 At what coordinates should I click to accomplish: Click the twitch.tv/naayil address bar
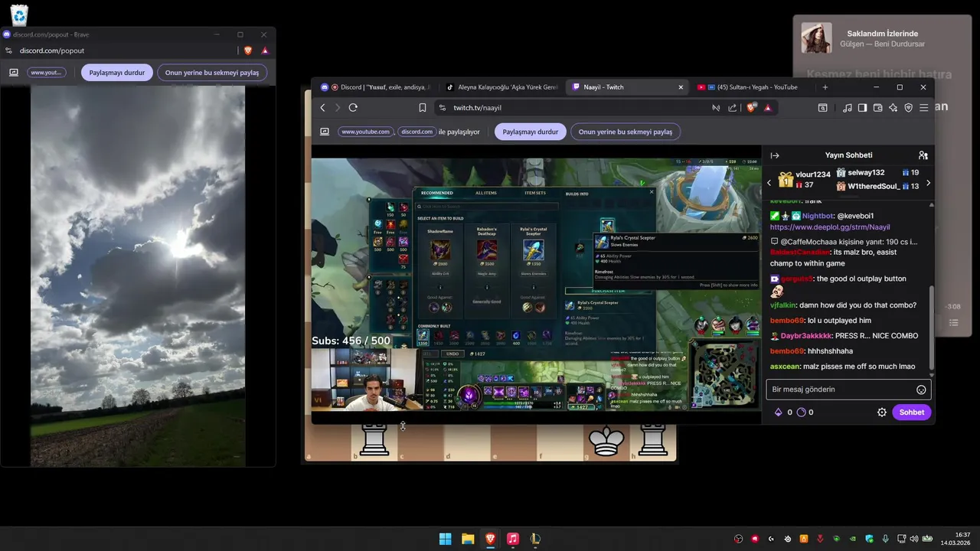[574, 108]
